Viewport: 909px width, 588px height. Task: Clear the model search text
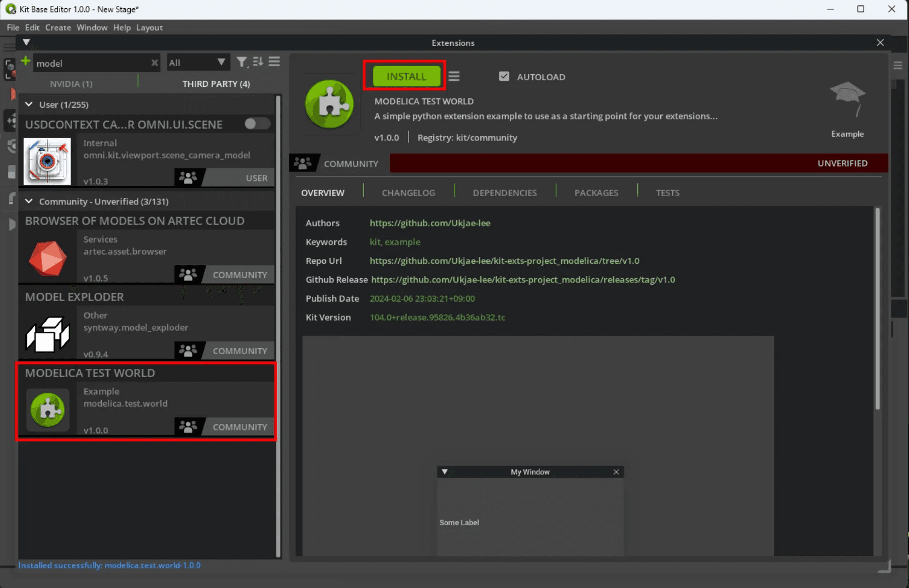(155, 63)
